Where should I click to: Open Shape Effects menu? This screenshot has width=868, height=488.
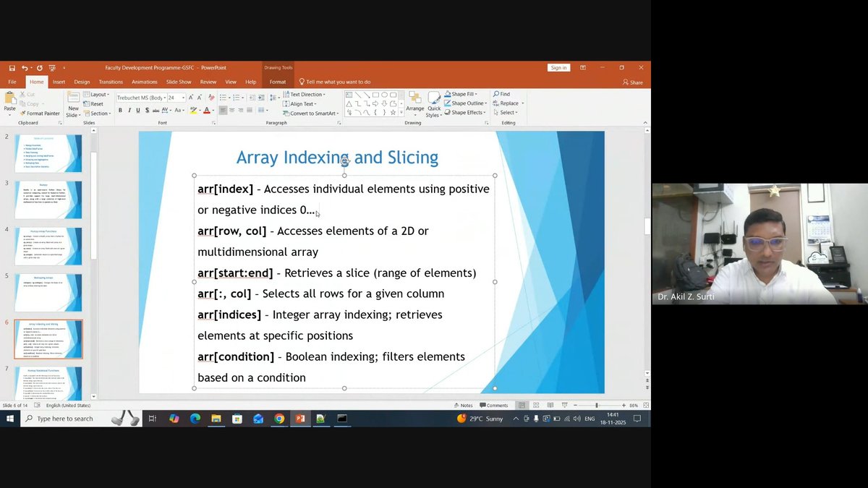tap(464, 112)
